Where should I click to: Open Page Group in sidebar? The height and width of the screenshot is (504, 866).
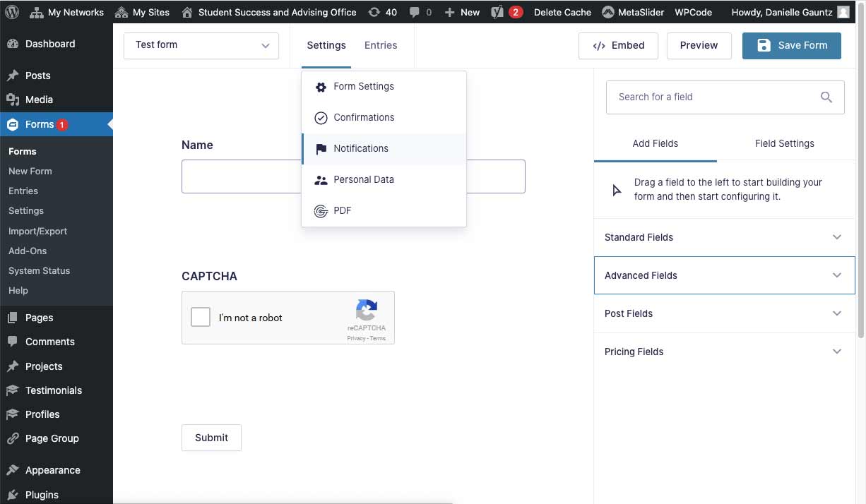point(57,438)
